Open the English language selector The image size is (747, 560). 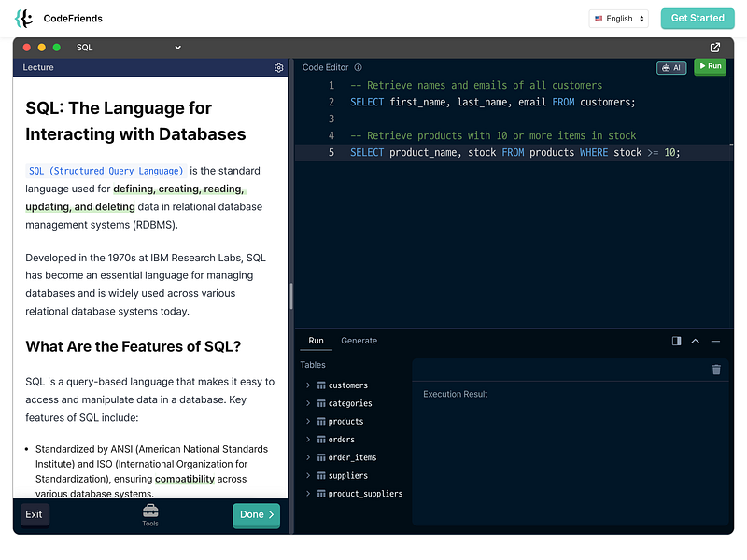619,19
